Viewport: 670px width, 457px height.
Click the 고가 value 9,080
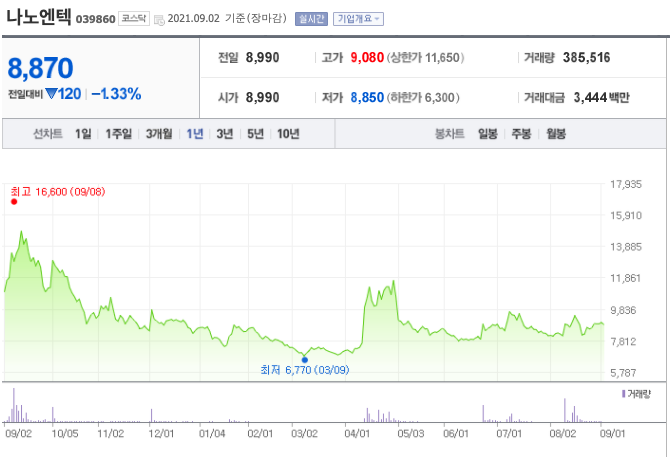click(367, 57)
